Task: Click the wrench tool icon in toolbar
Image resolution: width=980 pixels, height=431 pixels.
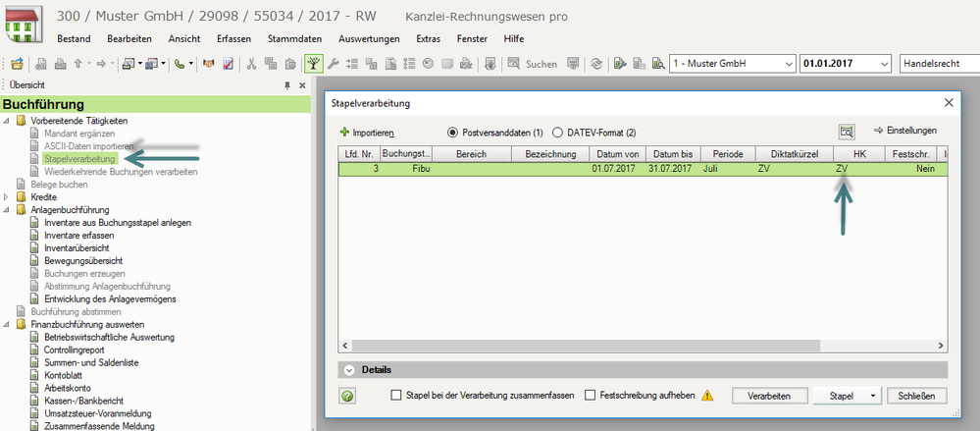Action: point(334,65)
